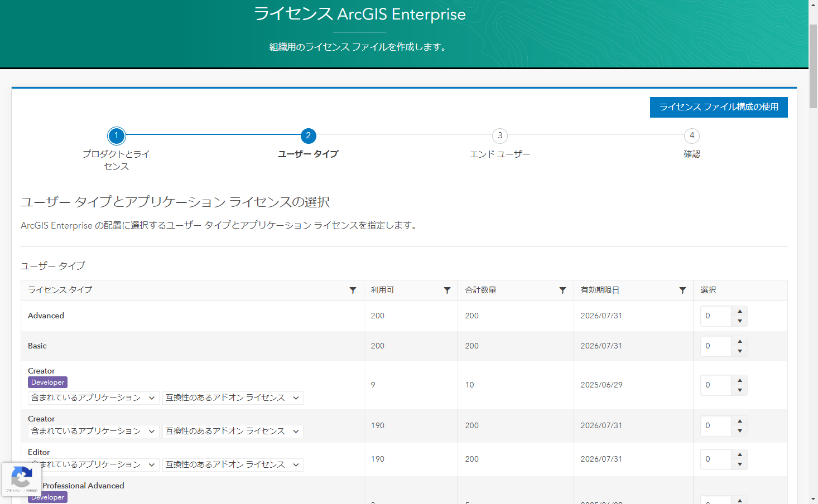Increase quantity for Creator expiring 2026/07/31
Viewport: 818px width, 504px height.
(x=740, y=421)
